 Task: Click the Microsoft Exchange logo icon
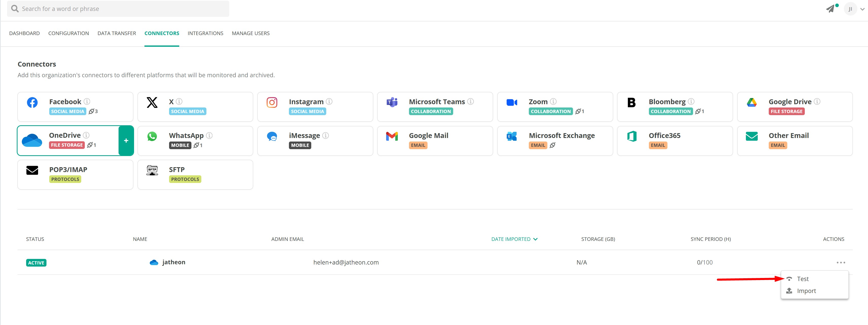point(512,136)
